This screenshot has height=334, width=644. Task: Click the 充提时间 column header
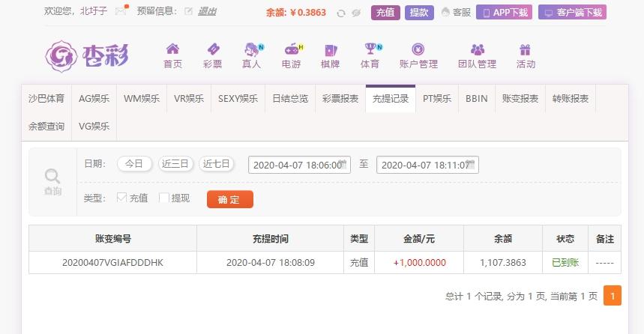tap(270, 238)
